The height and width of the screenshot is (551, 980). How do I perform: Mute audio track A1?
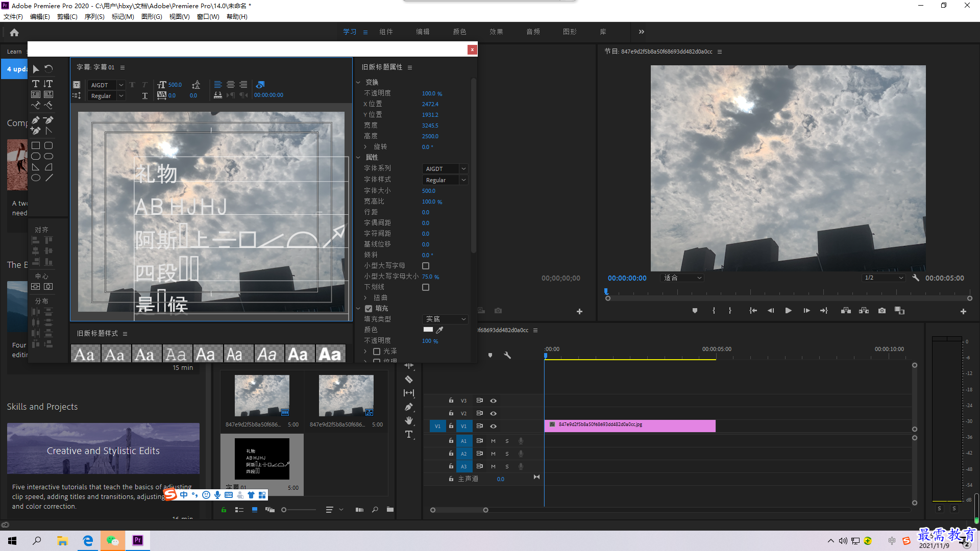493,441
